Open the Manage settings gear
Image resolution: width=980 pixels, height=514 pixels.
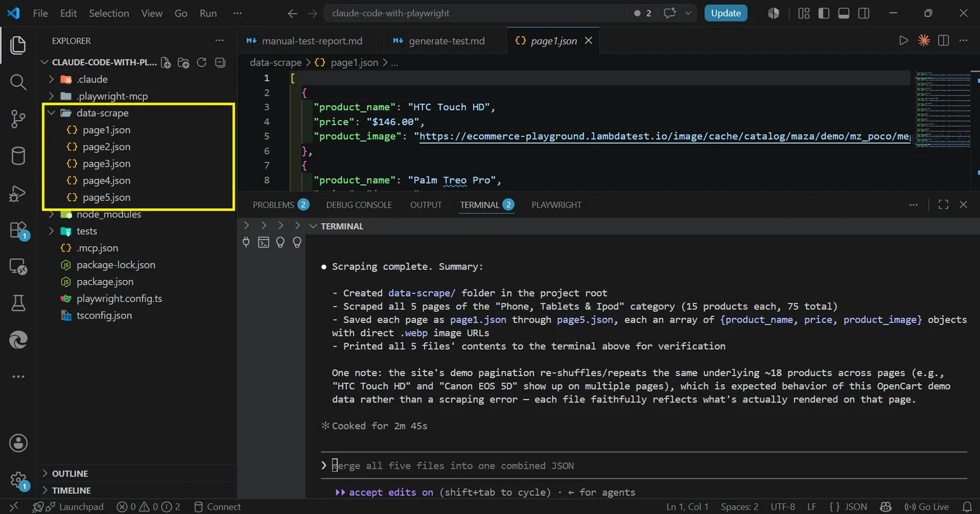pos(18,480)
